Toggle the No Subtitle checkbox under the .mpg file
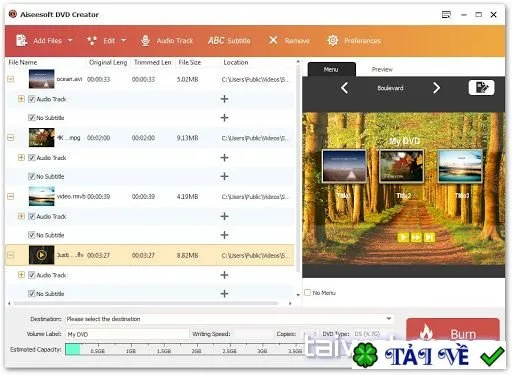Image resolution: width=512 pixels, height=375 pixels. click(32, 176)
